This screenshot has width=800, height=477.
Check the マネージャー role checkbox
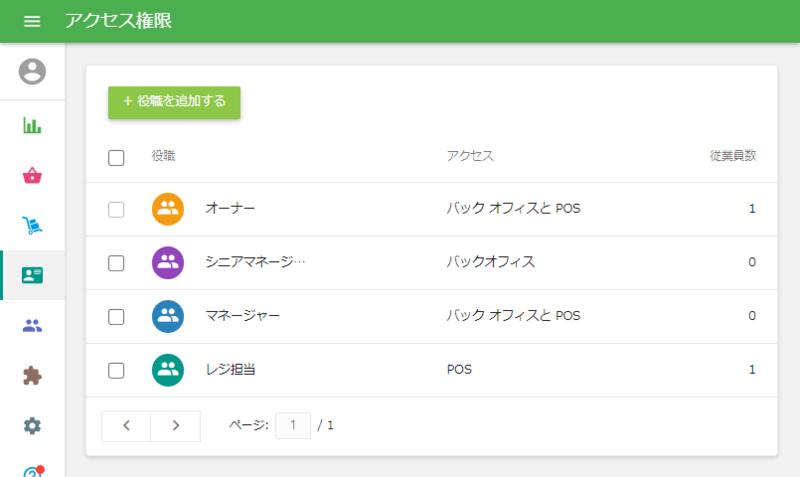point(116,317)
